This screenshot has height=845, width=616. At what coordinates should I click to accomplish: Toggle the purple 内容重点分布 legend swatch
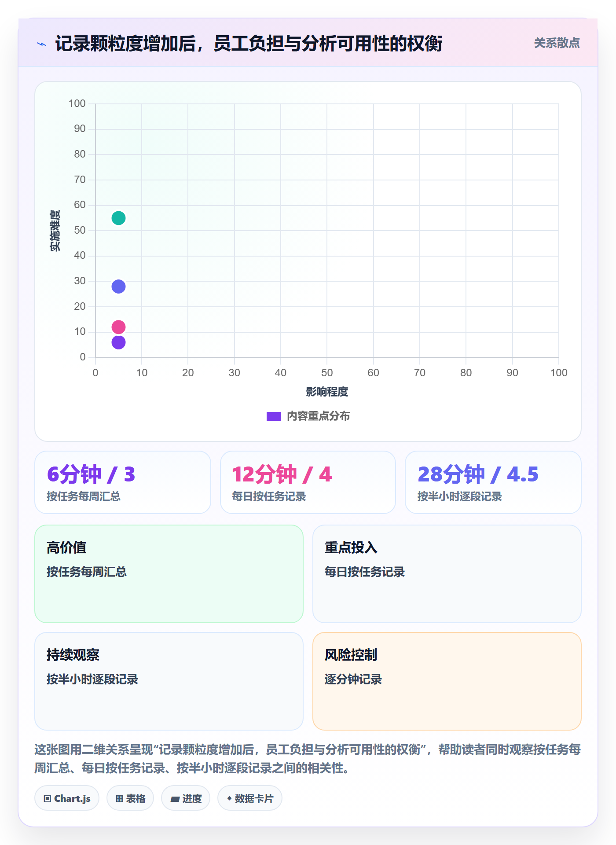coord(274,416)
